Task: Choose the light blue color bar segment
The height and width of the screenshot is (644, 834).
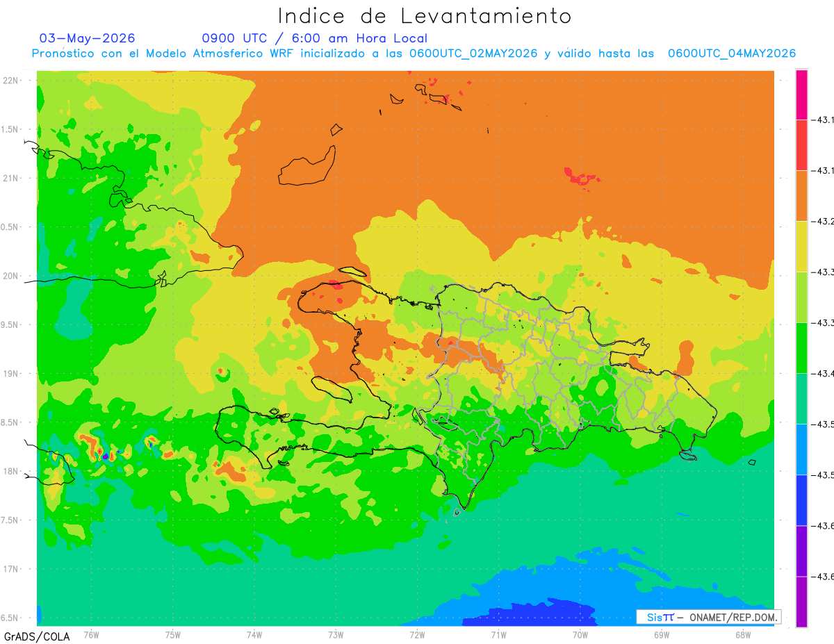Action: [801, 449]
